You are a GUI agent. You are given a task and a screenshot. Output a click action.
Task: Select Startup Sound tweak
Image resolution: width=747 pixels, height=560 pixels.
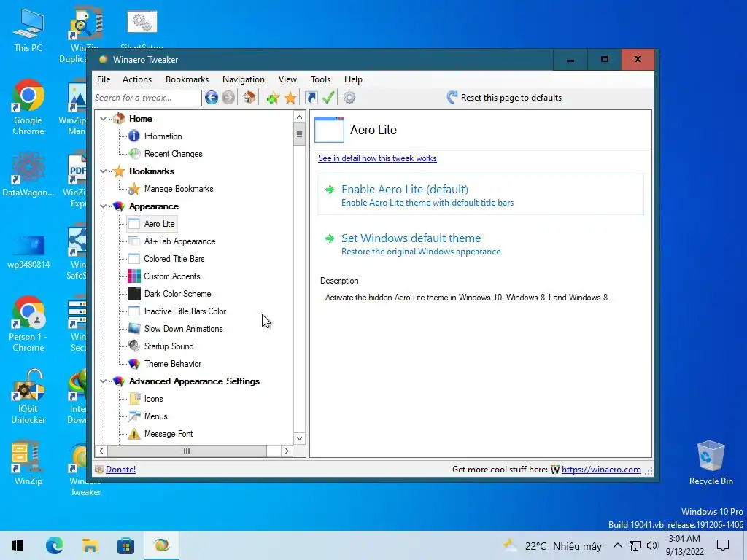pos(169,346)
